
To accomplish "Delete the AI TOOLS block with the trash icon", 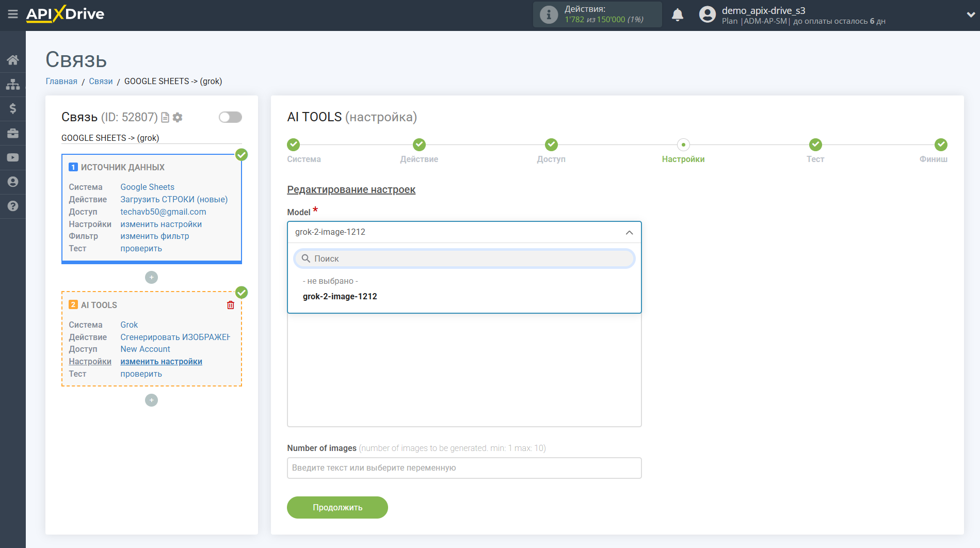I will (231, 305).
